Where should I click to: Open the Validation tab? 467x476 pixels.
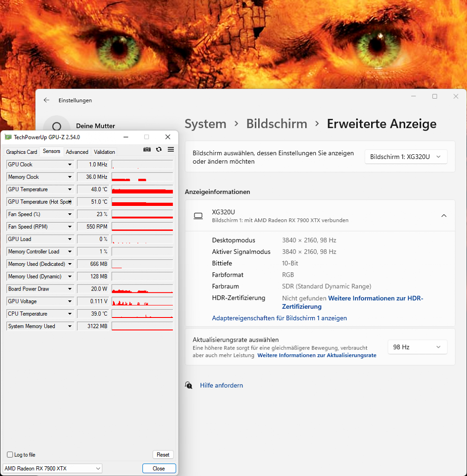point(104,152)
